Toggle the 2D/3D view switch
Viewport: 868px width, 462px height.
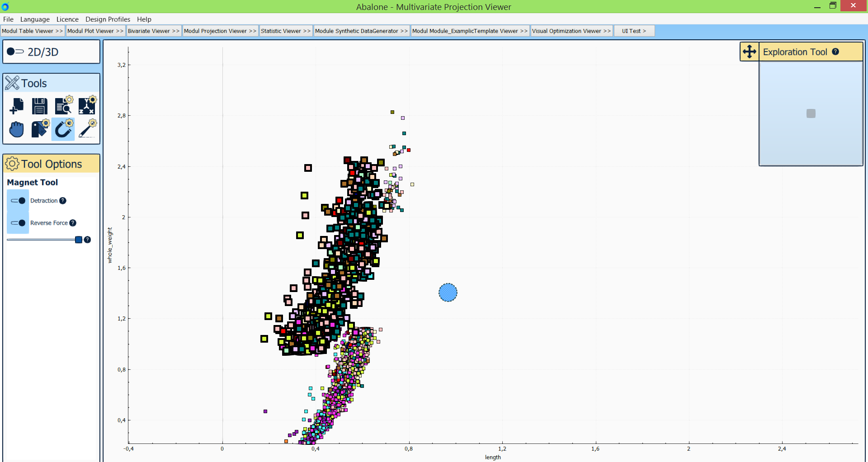15,52
